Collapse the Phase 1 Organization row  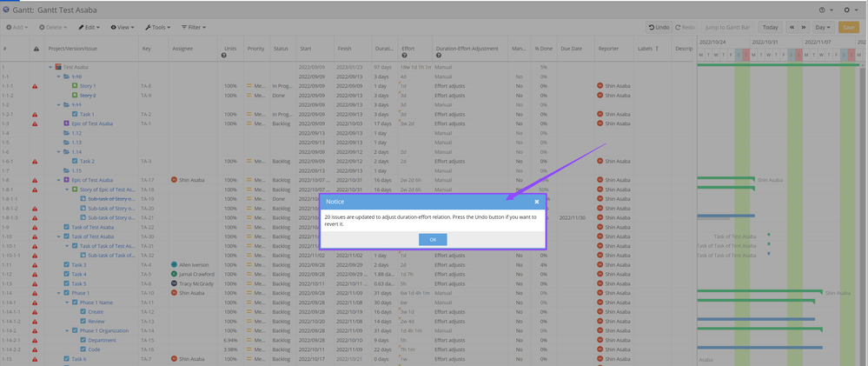67,330
